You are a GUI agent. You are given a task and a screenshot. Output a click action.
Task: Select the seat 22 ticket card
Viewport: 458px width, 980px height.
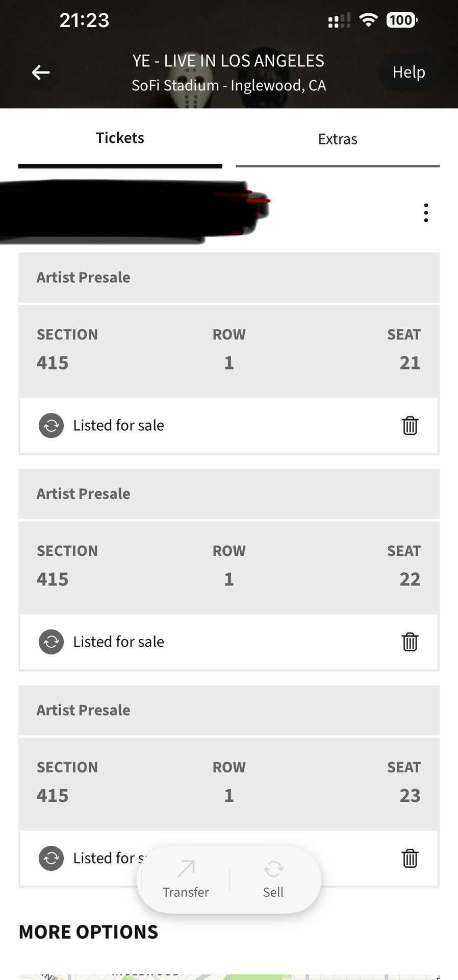pos(229,568)
